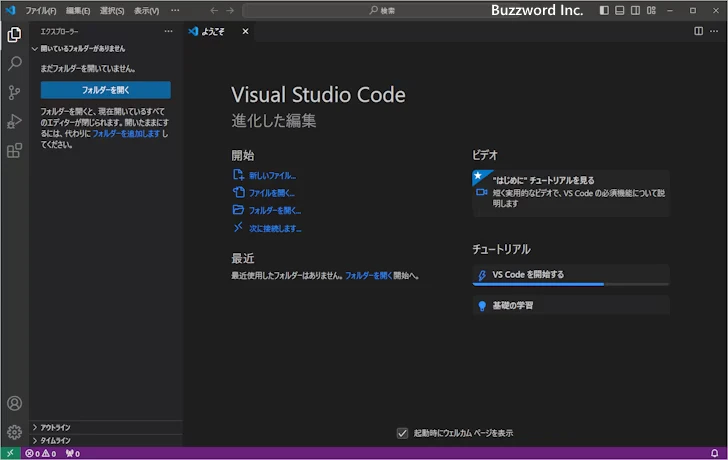The width and height of the screenshot is (728, 460).
Task: Open the errors and warnings status indicator
Action: coord(41,454)
